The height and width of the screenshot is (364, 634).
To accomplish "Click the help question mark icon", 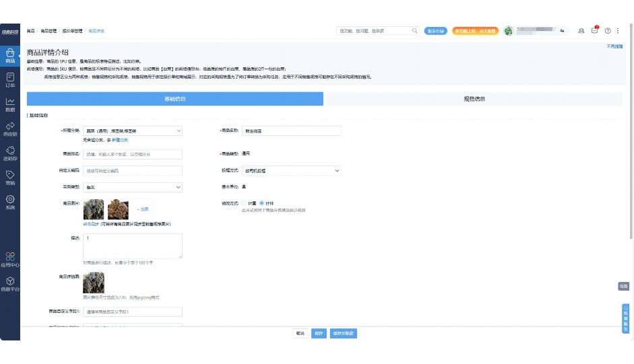I will [x=608, y=31].
